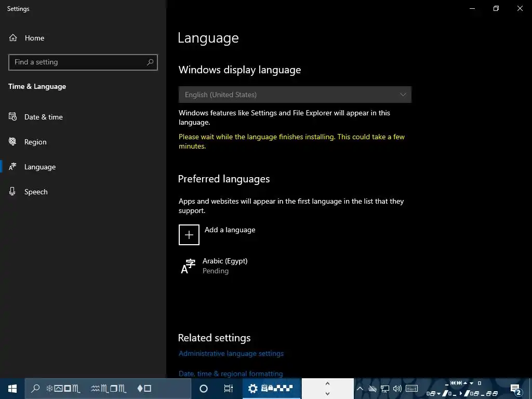Show hidden system tray icons
Viewport: 532px width, 399px height.
(360, 389)
